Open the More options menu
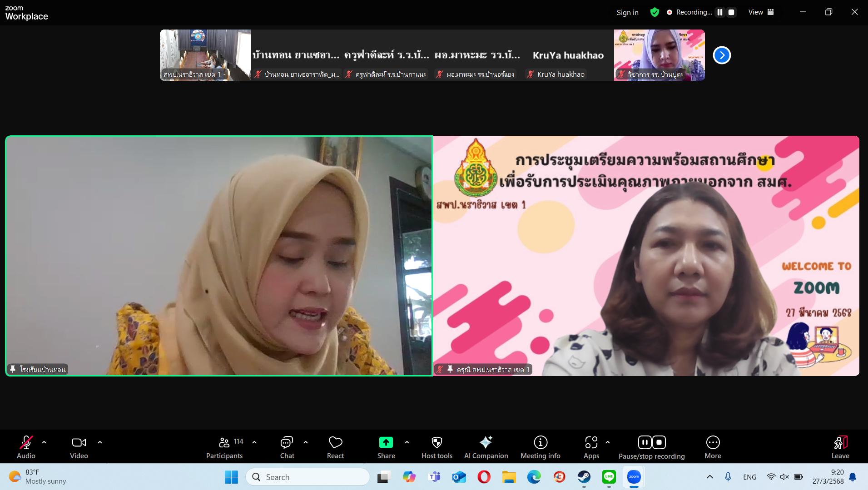 click(x=713, y=447)
